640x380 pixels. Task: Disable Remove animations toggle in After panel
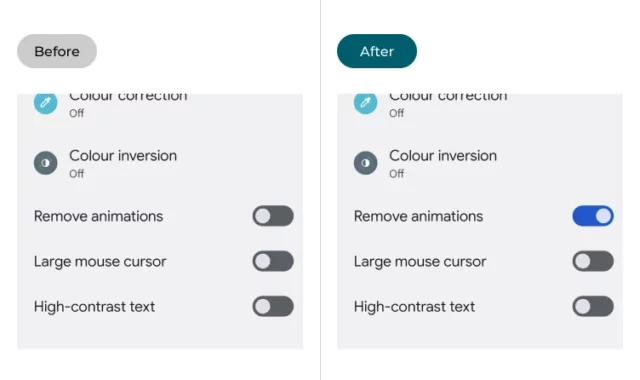(593, 216)
